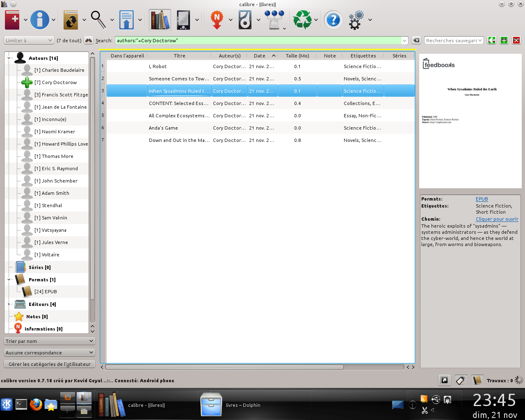Image resolution: width=525 pixels, height=420 pixels.
Task: Click the View book magnifier icon
Action: 98,19
